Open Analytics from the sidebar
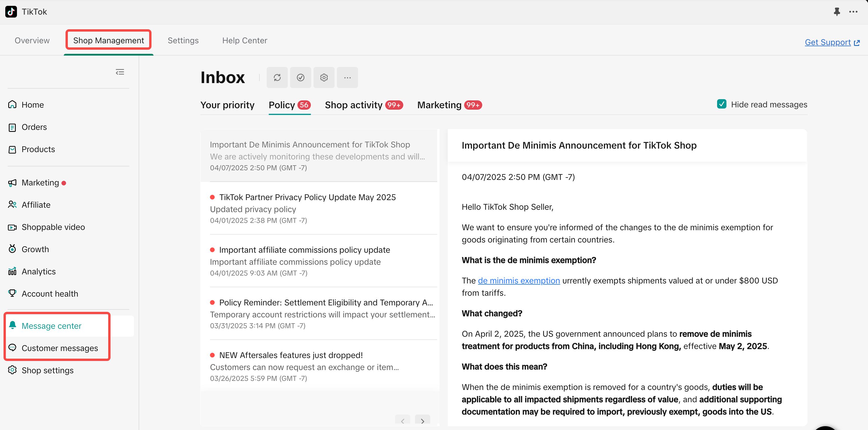This screenshot has width=868, height=430. click(38, 271)
